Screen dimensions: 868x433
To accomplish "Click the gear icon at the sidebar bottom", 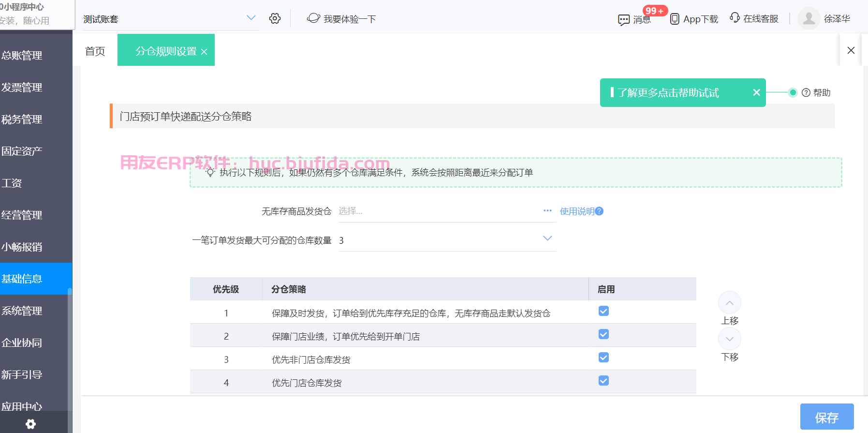I will pos(31,424).
